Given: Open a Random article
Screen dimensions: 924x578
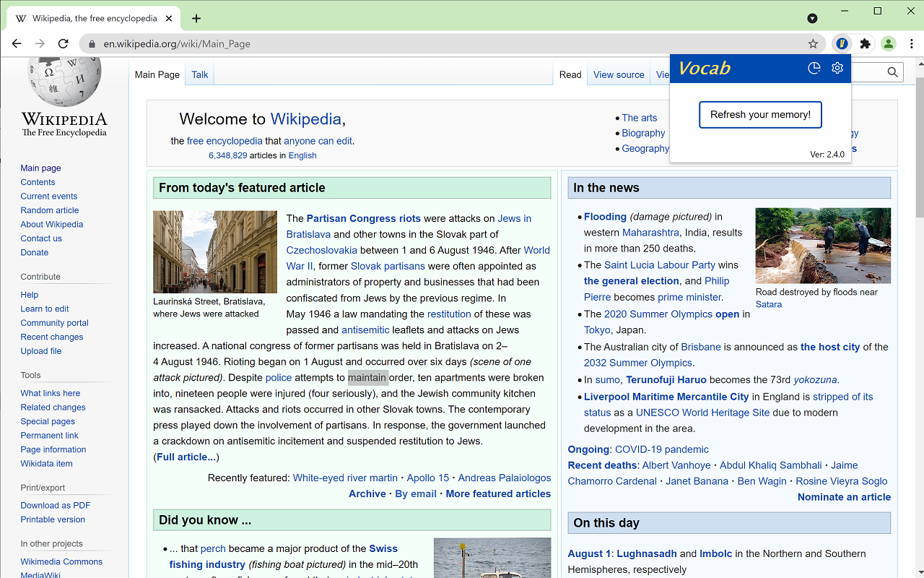Looking at the screenshot, I should click(50, 210).
